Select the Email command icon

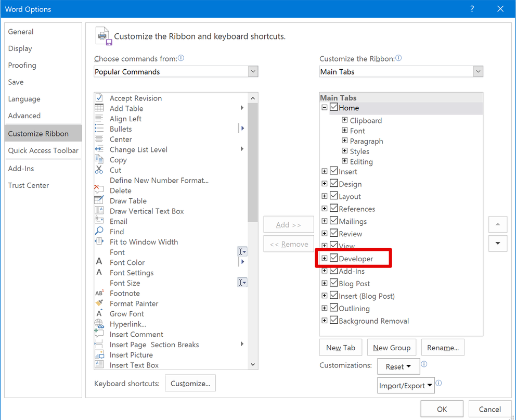(x=99, y=221)
